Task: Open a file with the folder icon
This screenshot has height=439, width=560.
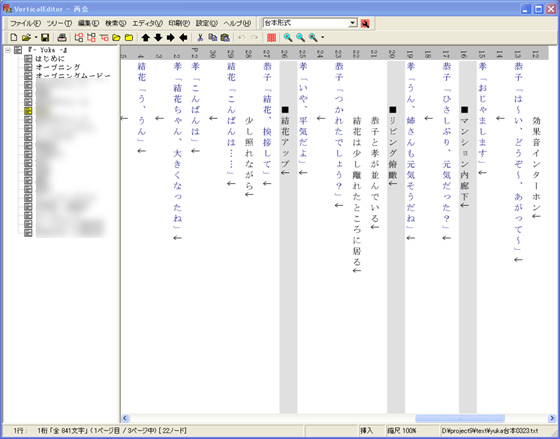Action: coord(26,37)
